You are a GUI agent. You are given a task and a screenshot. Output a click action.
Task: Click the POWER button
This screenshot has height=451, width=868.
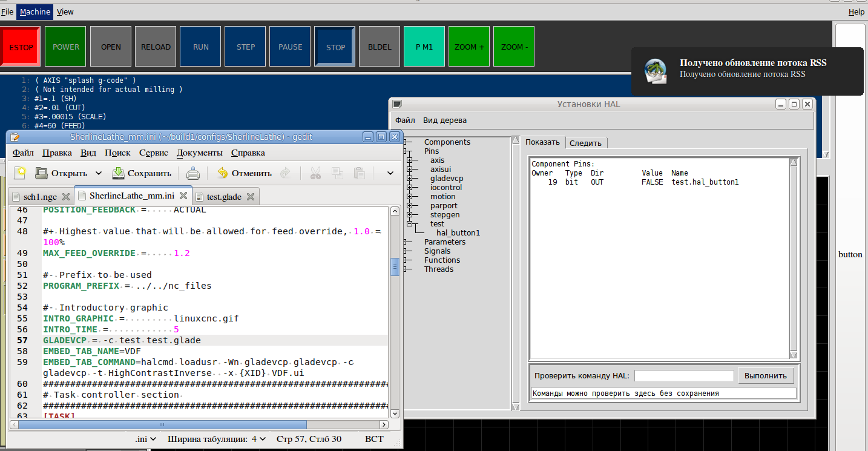[x=66, y=47]
